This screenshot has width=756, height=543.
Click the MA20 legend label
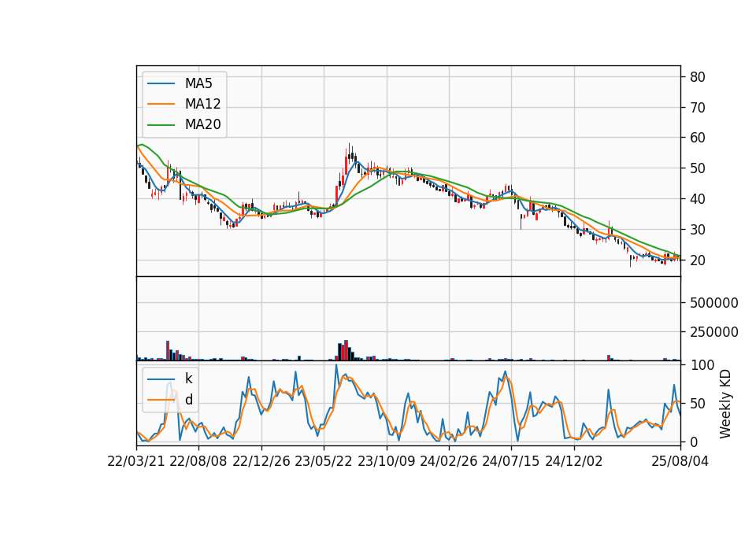202,124
